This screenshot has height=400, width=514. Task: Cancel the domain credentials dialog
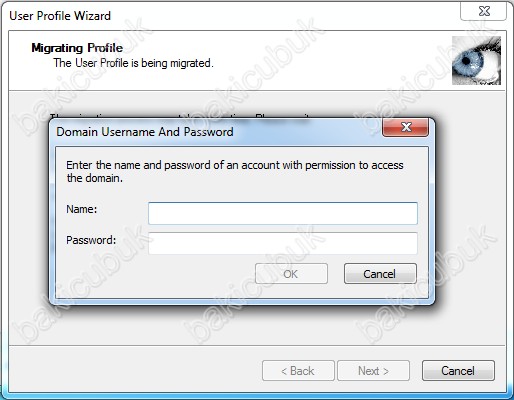(380, 274)
